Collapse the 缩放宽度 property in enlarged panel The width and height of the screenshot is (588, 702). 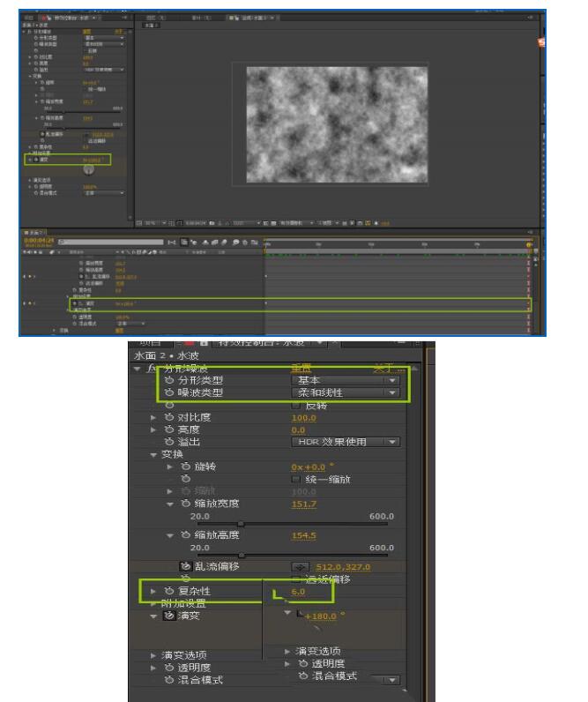[170, 504]
